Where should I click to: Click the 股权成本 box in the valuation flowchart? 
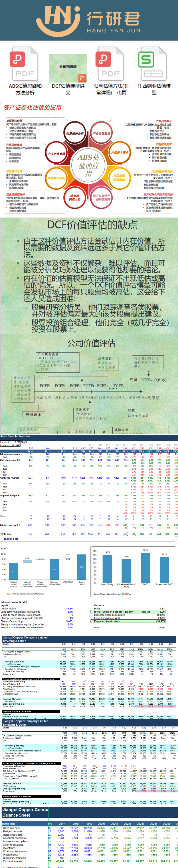coord(33,414)
